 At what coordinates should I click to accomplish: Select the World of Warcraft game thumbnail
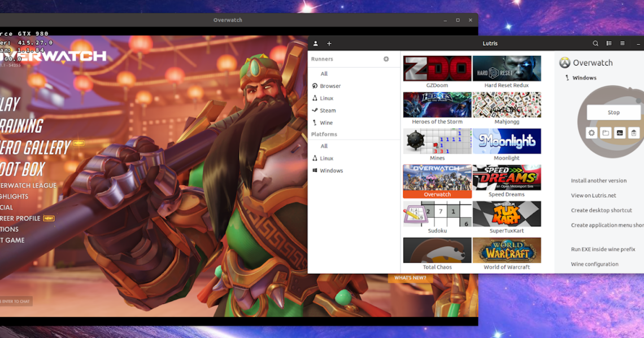(x=507, y=249)
